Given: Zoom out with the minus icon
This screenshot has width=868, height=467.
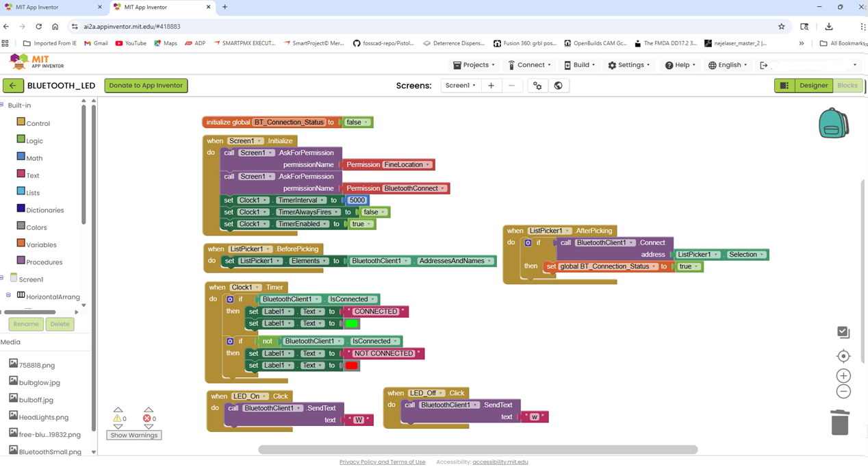Looking at the screenshot, I should (843, 392).
